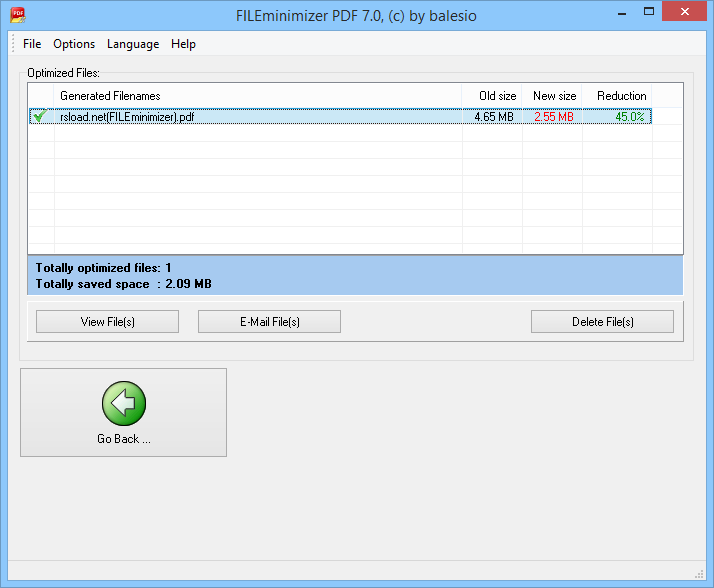714x588 pixels.
Task: Click the window resize grip in status bar
Action: pyautogui.click(x=699, y=574)
